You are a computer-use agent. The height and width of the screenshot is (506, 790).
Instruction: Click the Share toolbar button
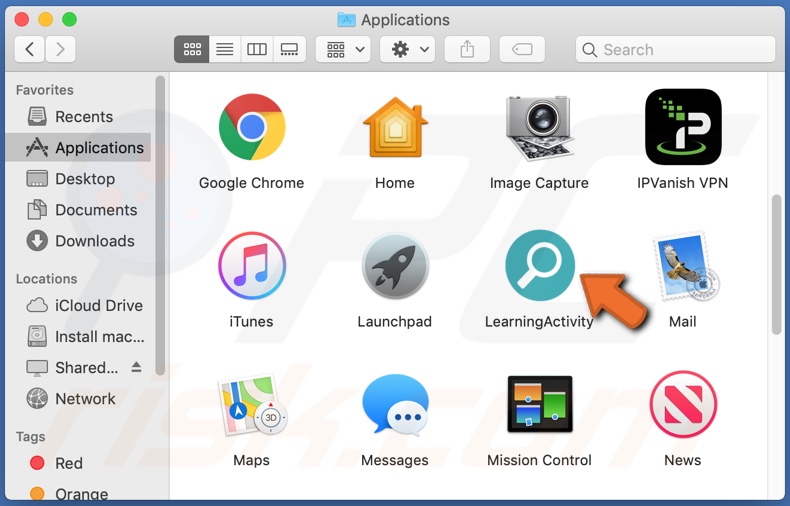[x=467, y=49]
